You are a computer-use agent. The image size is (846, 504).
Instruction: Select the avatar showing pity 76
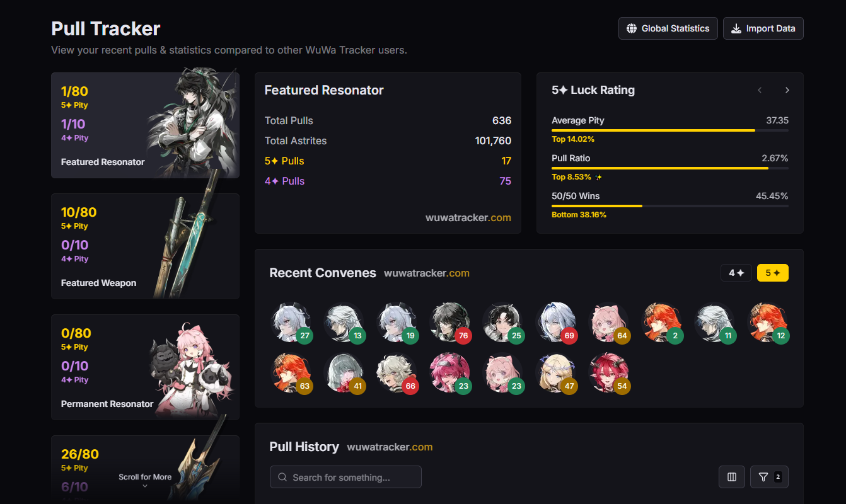(450, 322)
